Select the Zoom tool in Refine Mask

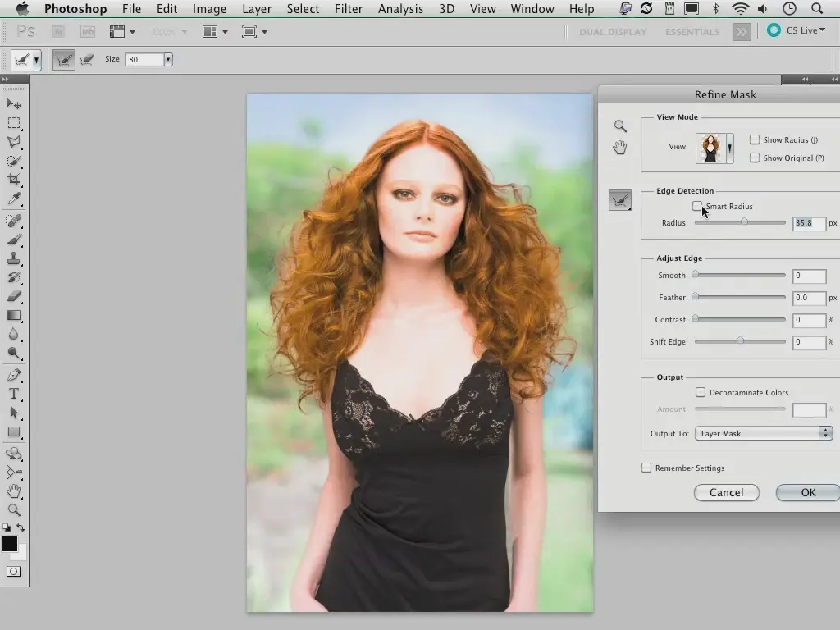(x=620, y=126)
